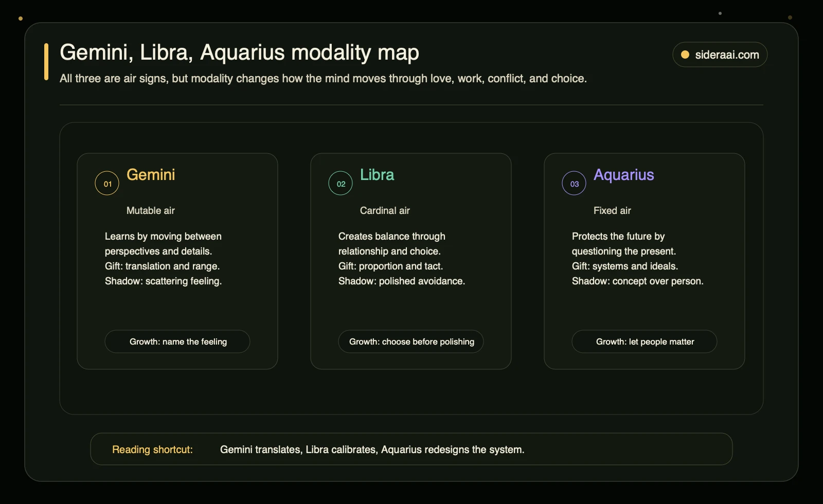Click 'Creates balance through' text
This screenshot has height=504, width=823.
pyautogui.click(x=392, y=236)
